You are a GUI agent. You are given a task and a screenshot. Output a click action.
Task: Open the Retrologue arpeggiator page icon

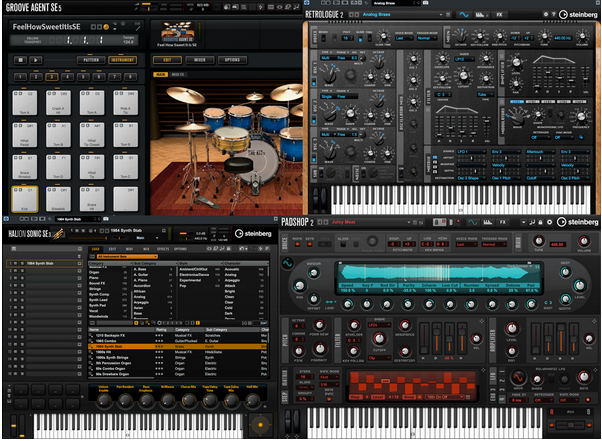[x=480, y=15]
